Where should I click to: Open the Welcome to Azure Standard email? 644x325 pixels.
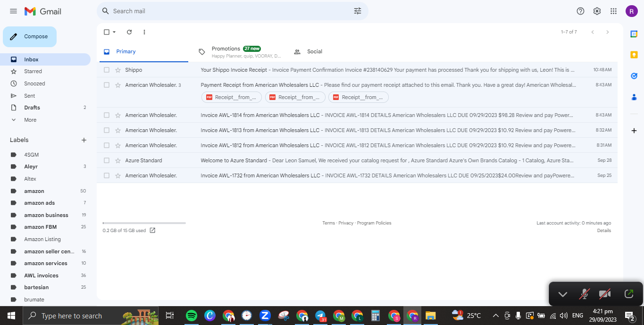[357, 160]
